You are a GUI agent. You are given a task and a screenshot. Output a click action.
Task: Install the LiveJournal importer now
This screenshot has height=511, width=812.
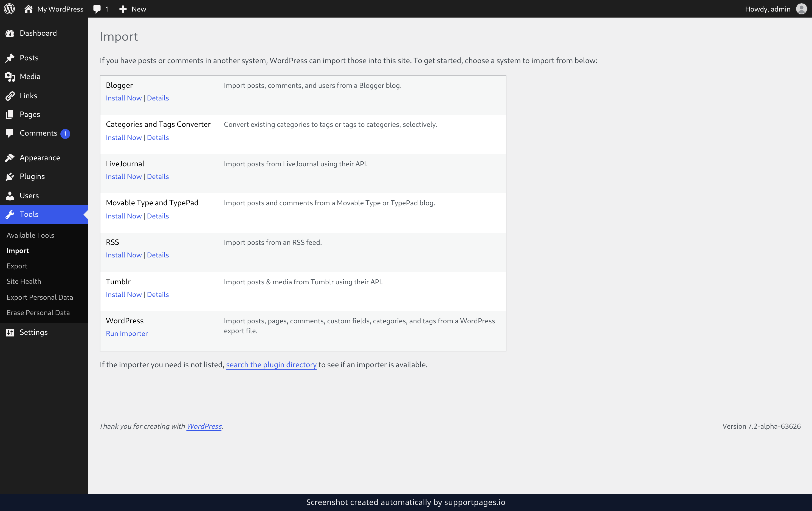point(124,176)
